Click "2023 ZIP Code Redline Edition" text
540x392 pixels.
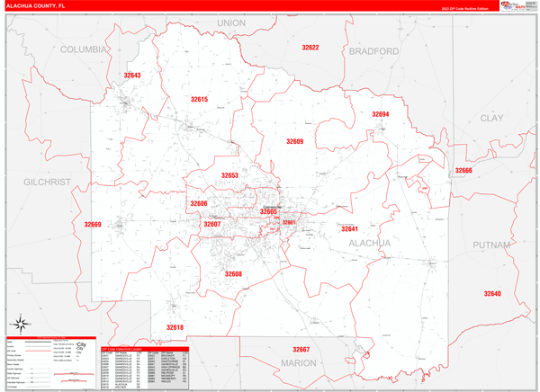coord(465,9)
